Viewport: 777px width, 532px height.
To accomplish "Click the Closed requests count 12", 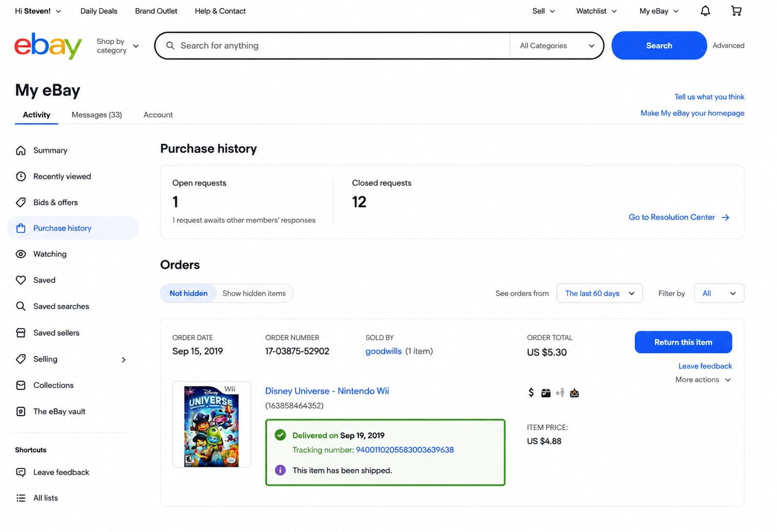I will point(359,202).
